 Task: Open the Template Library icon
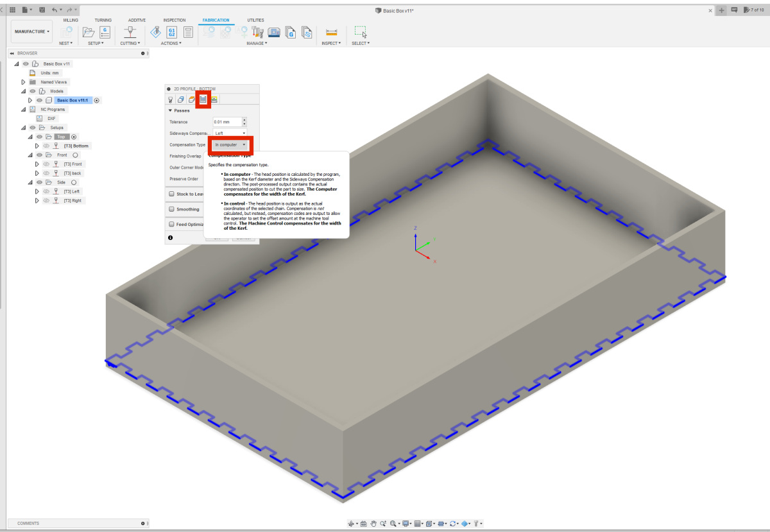pyautogui.click(x=307, y=32)
